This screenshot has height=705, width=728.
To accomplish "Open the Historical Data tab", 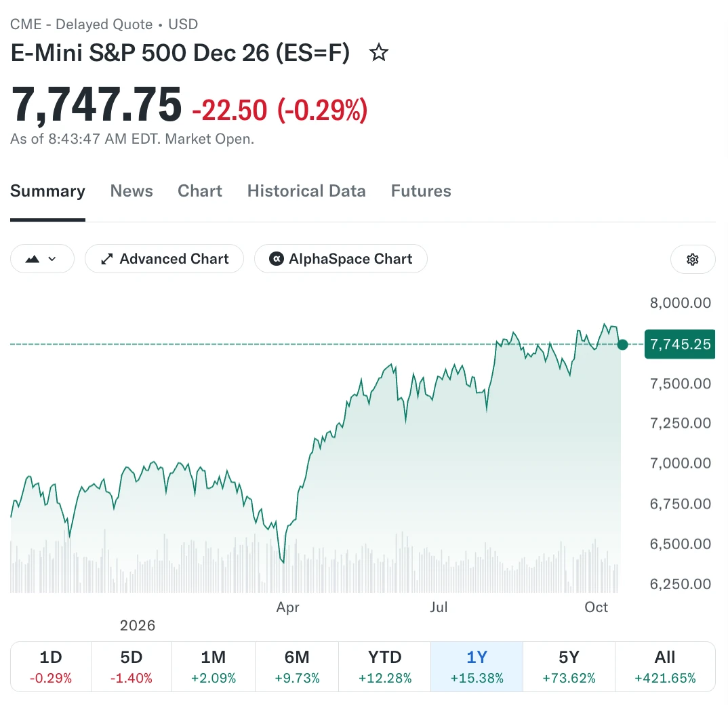I will coord(306,191).
